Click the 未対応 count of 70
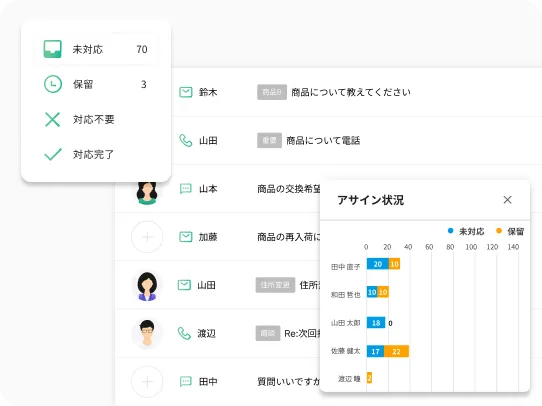The height and width of the screenshot is (406, 542). 142,49
